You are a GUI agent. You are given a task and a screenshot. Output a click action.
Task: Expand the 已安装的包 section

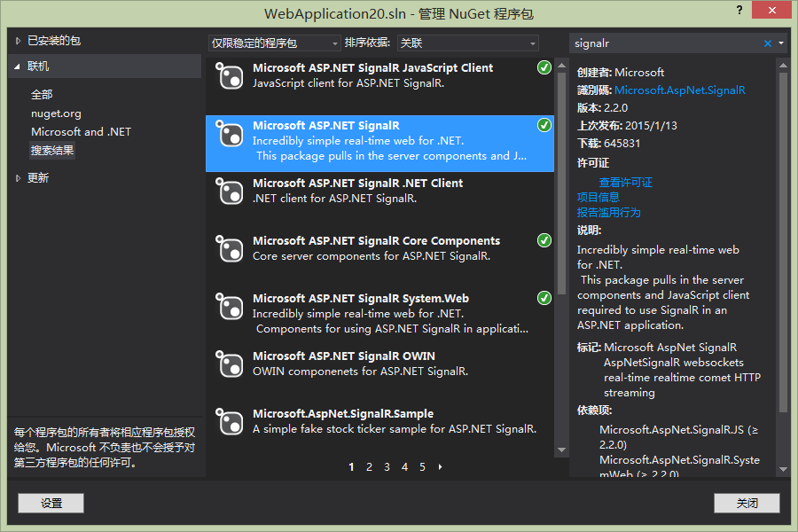point(18,41)
